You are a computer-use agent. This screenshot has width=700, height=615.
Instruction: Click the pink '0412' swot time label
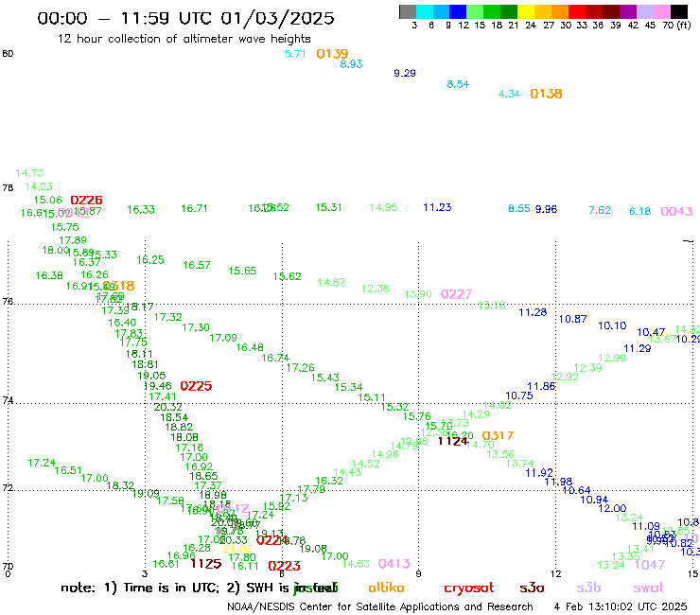(x=233, y=508)
